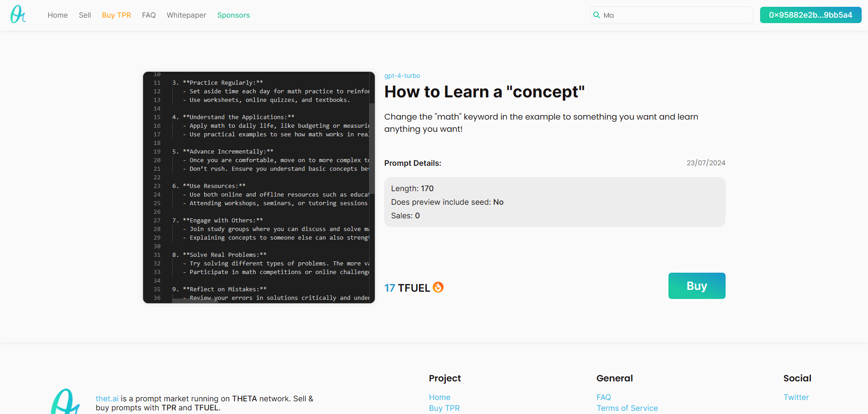Click the "17 TFUEL" price text
This screenshot has height=414, width=868.
407,288
